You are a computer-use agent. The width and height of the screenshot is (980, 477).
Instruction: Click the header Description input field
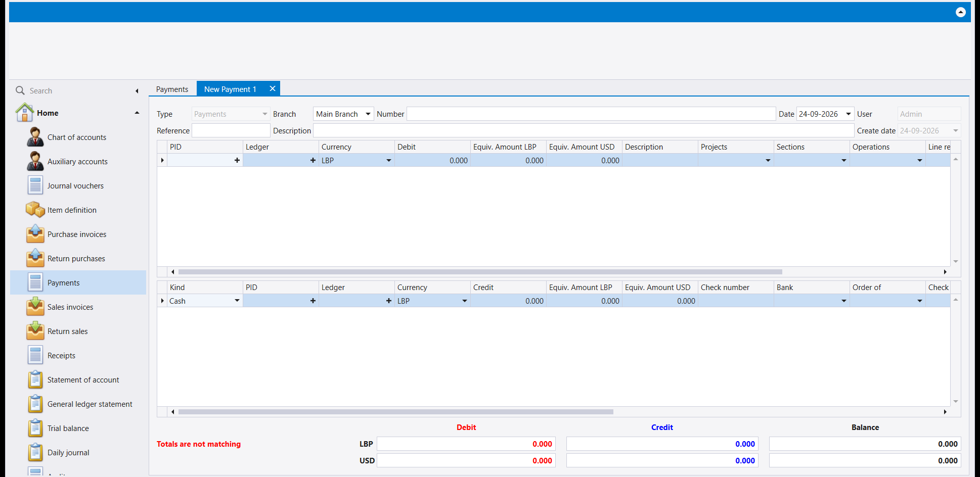(584, 130)
